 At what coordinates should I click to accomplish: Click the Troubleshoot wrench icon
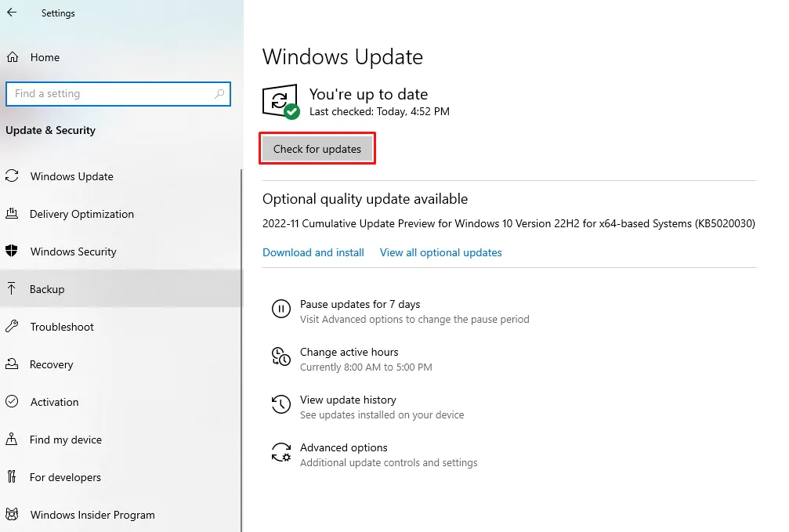tap(12, 326)
